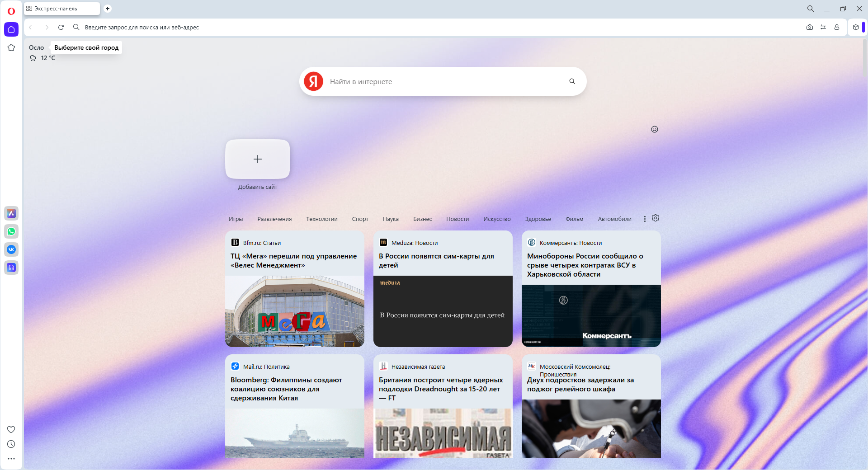This screenshot has height=470, width=868.
Task: Open sidebar setup three-dots menu
Action: pyautogui.click(x=11, y=459)
